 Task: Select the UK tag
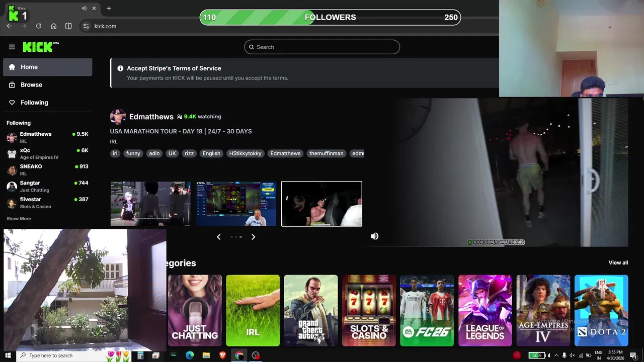[172, 153]
